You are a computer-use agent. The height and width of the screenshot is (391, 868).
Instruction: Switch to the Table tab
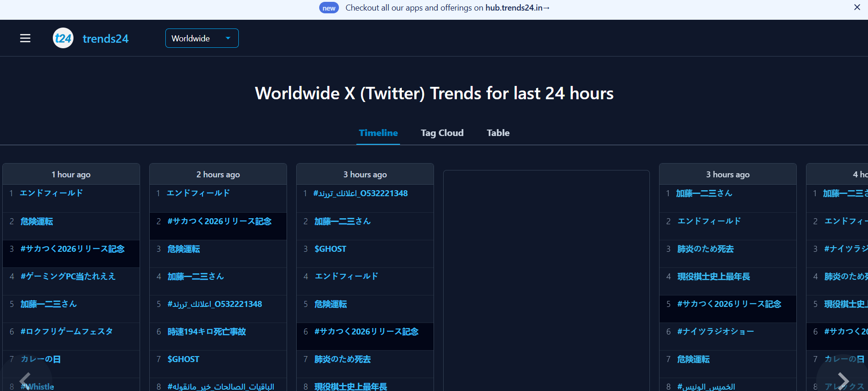[498, 133]
